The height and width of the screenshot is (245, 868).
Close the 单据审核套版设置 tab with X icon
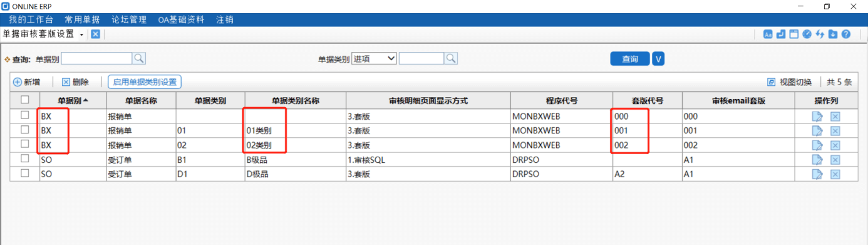pyautogui.click(x=95, y=34)
